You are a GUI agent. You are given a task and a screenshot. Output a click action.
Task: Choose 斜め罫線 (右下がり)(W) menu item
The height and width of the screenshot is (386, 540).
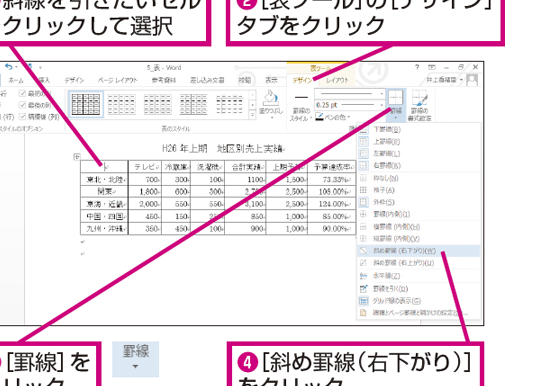tap(419, 251)
